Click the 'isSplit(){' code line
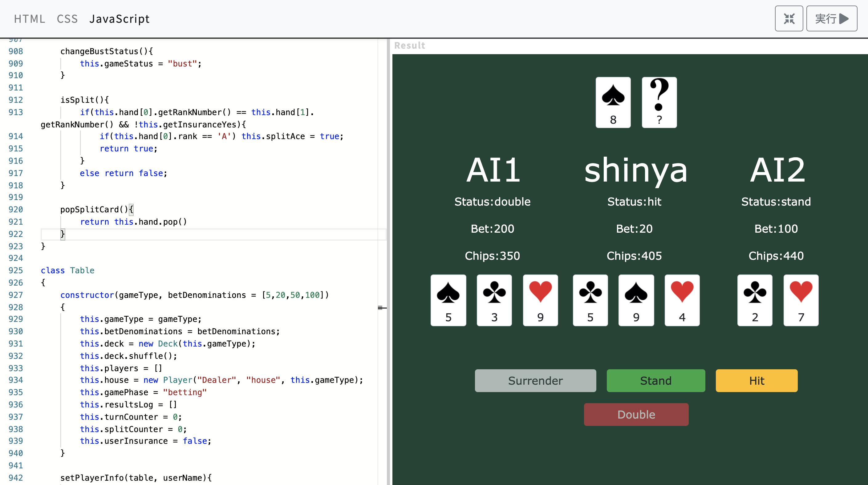Screen dimensions: 868x485 tap(85, 100)
